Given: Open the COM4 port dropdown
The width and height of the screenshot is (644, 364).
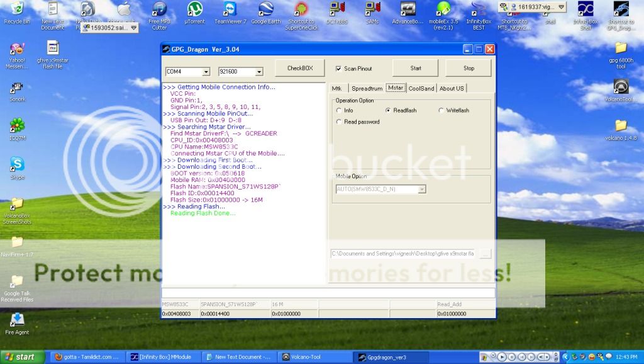Looking at the screenshot, I should point(206,71).
